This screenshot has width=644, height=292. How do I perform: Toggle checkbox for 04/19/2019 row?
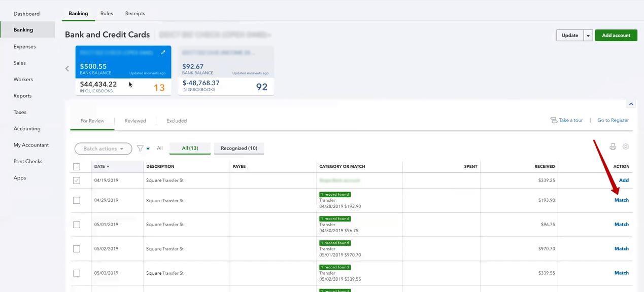77,180
